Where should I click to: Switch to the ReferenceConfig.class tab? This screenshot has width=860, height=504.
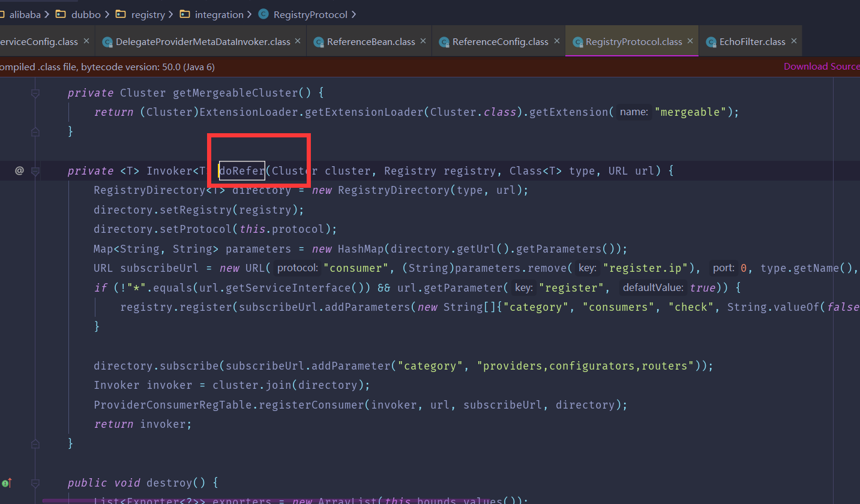(x=498, y=42)
